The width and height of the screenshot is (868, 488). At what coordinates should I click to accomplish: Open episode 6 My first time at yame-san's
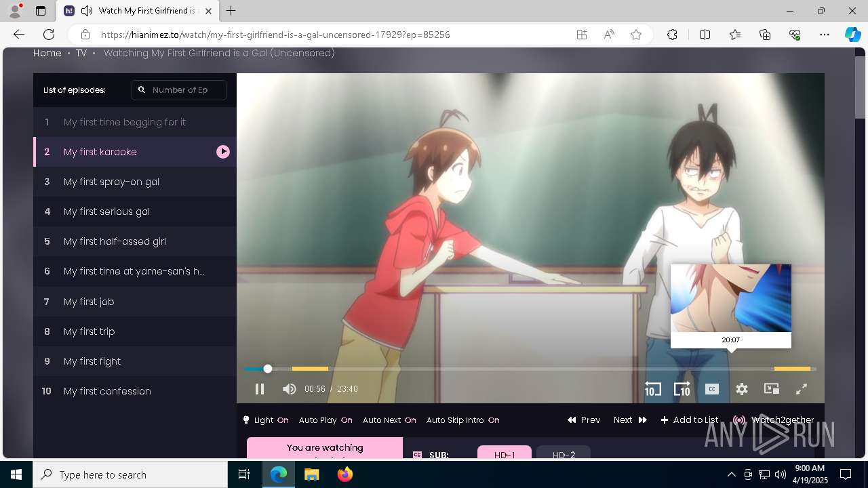click(x=135, y=271)
